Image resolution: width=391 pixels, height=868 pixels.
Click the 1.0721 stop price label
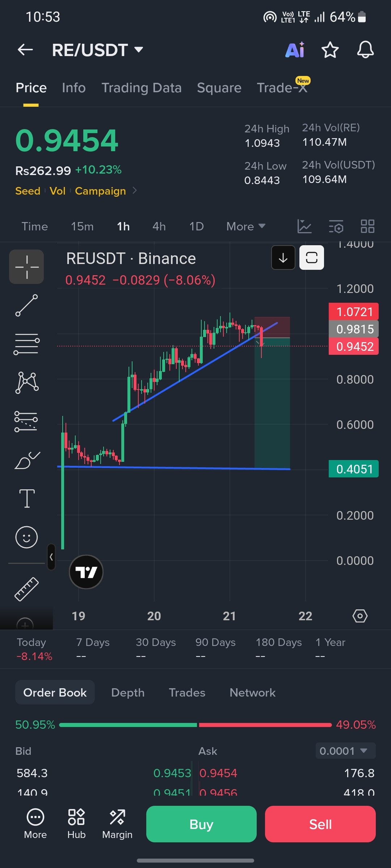(x=354, y=311)
